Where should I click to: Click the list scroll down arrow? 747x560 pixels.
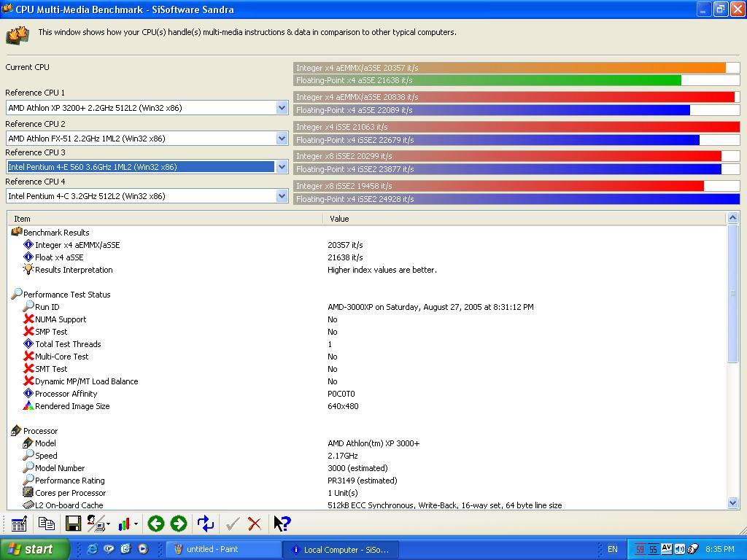click(732, 503)
